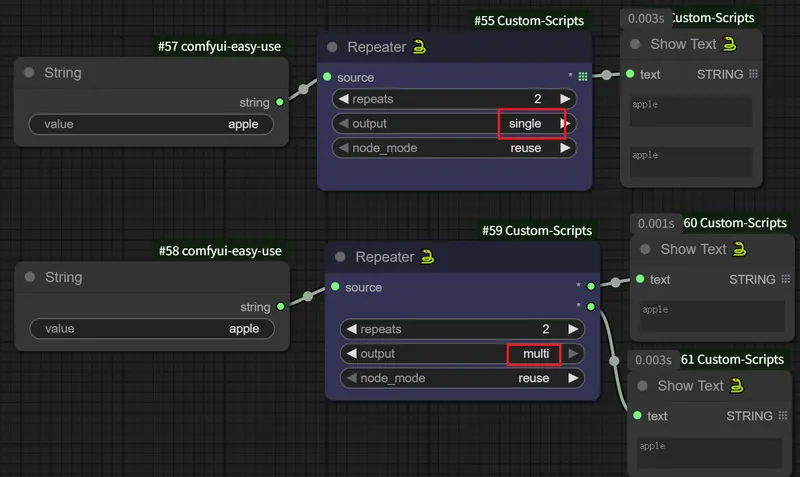Click the snake icon on top Show Text node
The image size is (800, 477).
click(730, 44)
